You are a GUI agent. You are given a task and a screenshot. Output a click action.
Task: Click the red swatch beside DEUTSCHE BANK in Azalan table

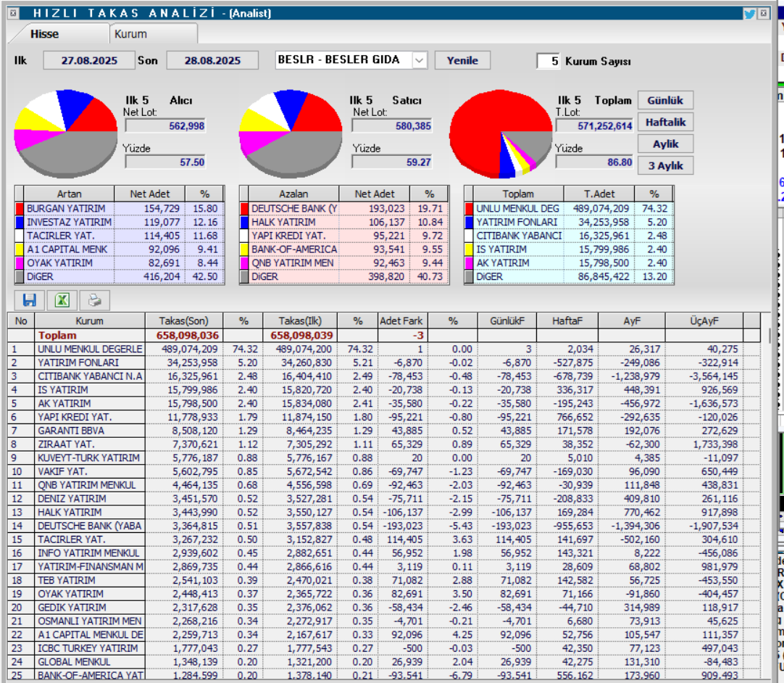pyautogui.click(x=244, y=209)
